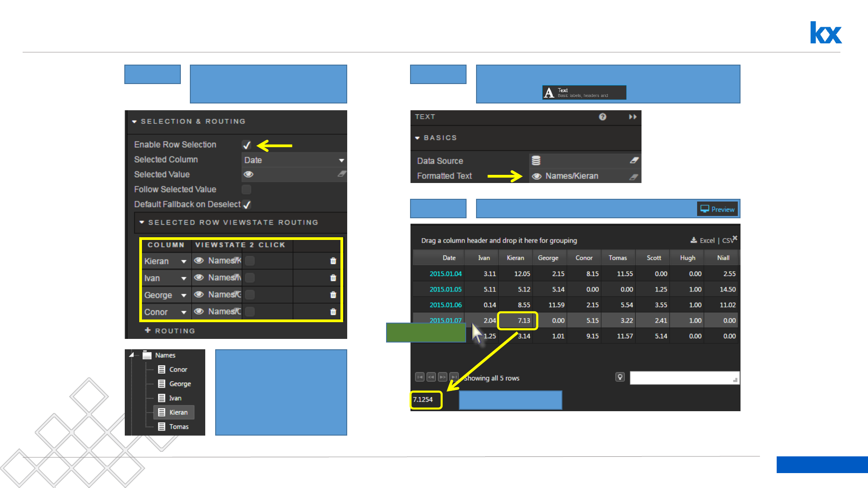Screen dimensions: 868x488
Task: Open the Ivan column dropdown
Action: pyautogui.click(x=184, y=278)
